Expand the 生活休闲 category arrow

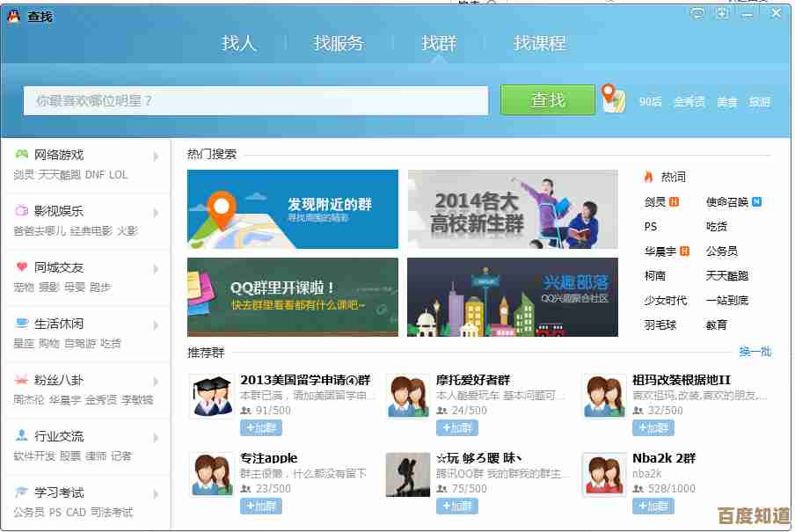pos(156,325)
